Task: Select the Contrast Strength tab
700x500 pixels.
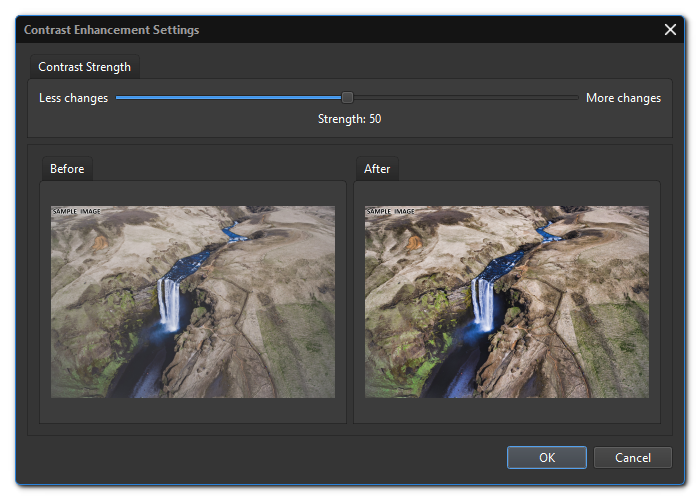Action: click(x=84, y=67)
